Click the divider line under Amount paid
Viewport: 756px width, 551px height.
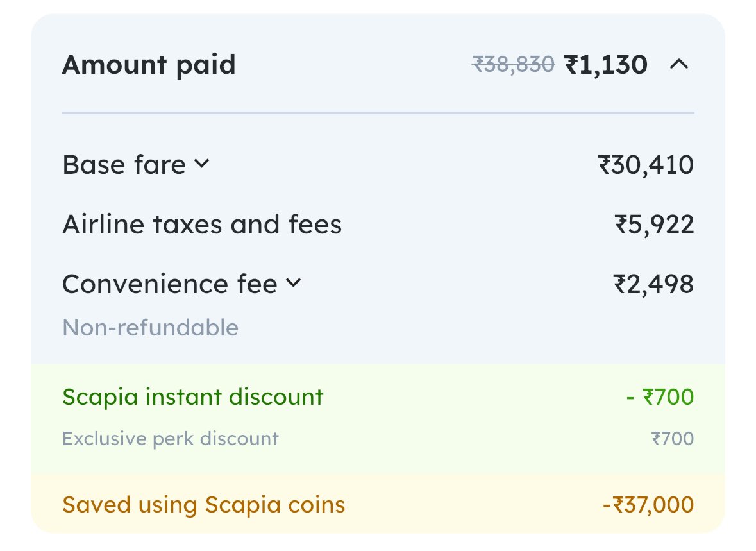tap(378, 113)
